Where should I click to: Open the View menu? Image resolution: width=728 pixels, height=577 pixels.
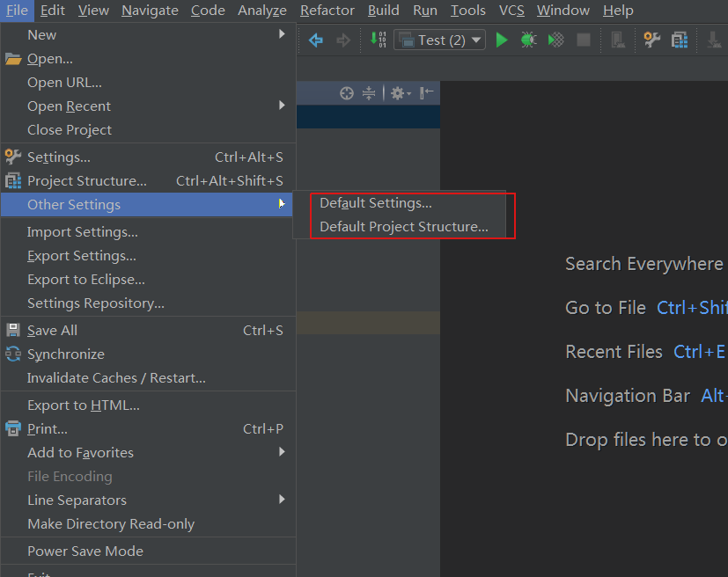coord(93,11)
